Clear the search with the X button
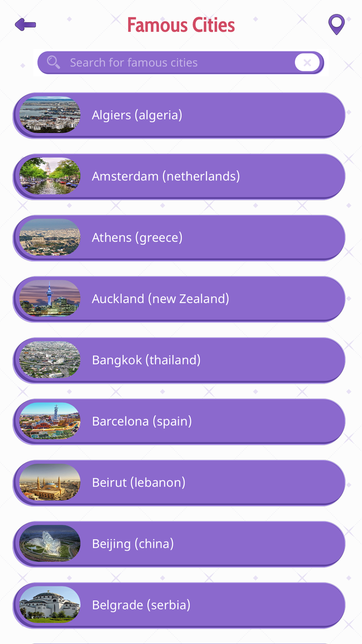 point(307,62)
